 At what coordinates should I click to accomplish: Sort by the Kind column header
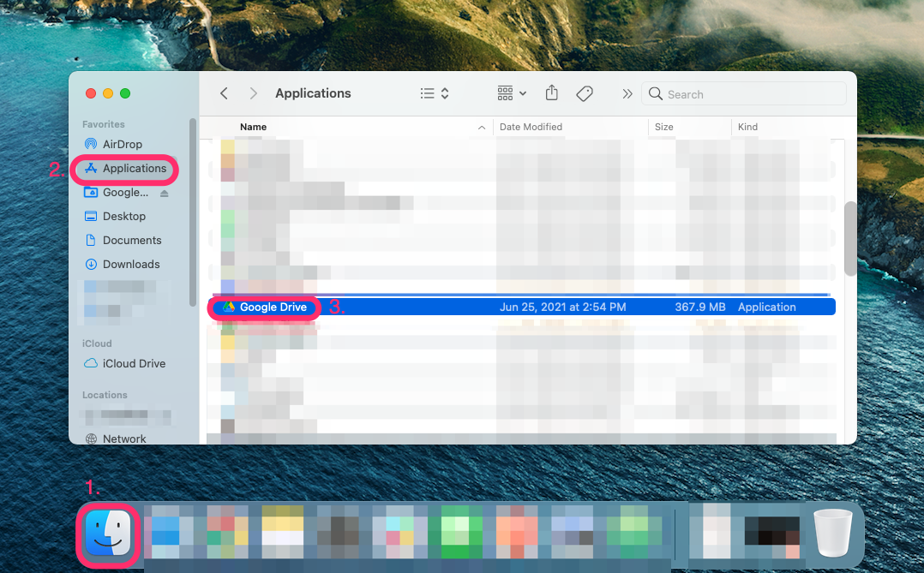coord(747,127)
